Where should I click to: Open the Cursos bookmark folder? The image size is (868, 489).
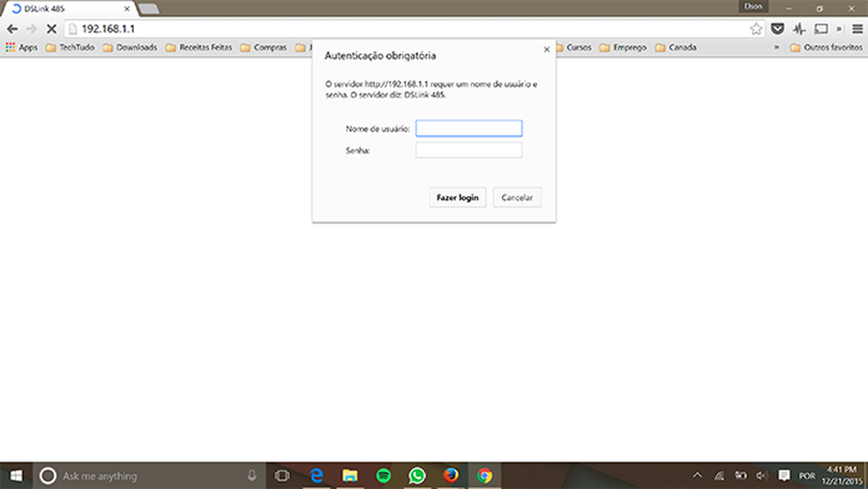[x=573, y=48]
